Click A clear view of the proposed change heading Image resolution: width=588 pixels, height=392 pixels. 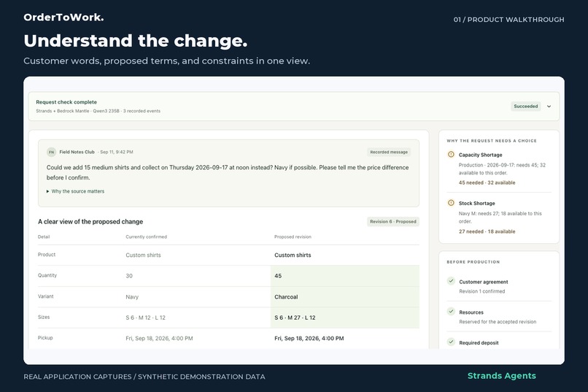[90, 222]
